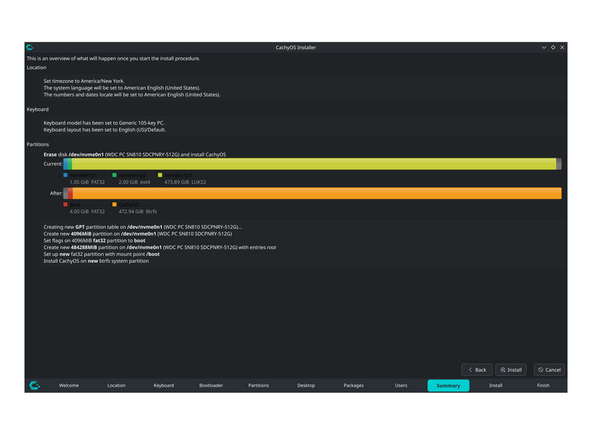
Task: Click the minimize chevron in title bar
Action: (544, 48)
